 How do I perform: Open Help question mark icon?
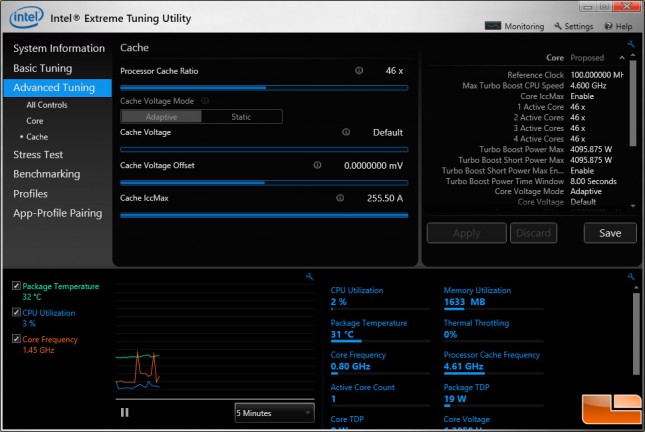coord(608,26)
